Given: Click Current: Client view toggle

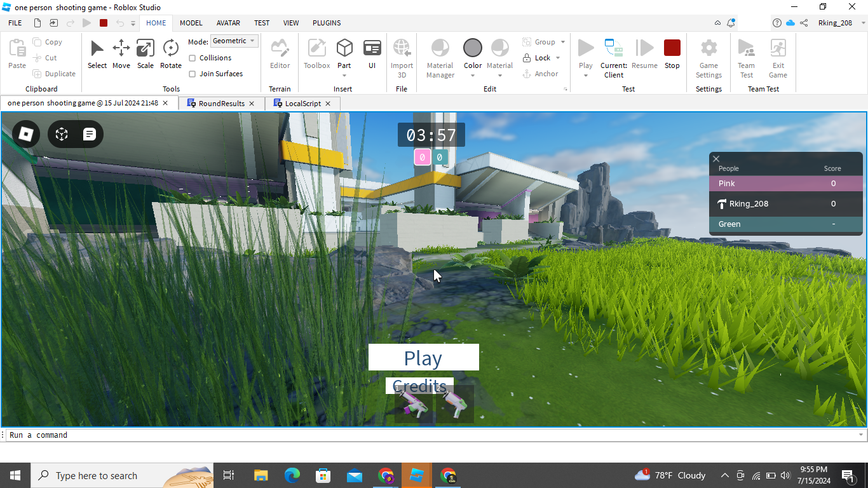Looking at the screenshot, I should (x=614, y=58).
